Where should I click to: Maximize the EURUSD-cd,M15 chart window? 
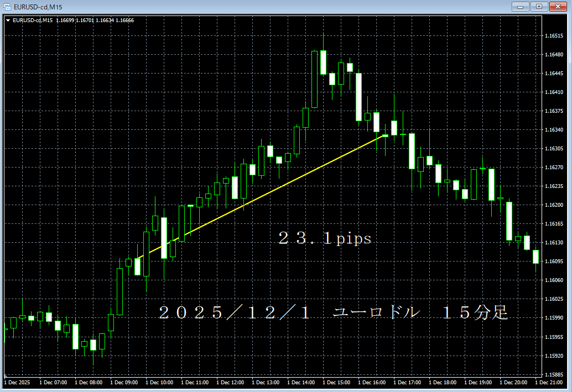539,7
